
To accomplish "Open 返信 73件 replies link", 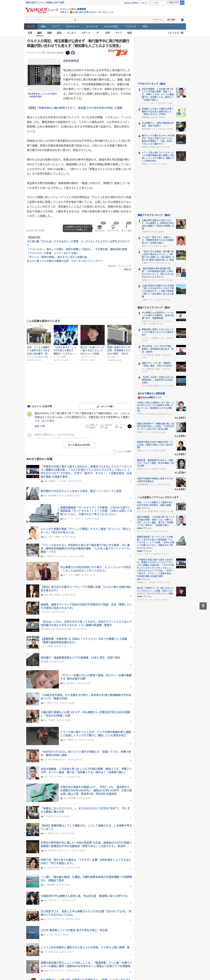I will coord(40,426).
